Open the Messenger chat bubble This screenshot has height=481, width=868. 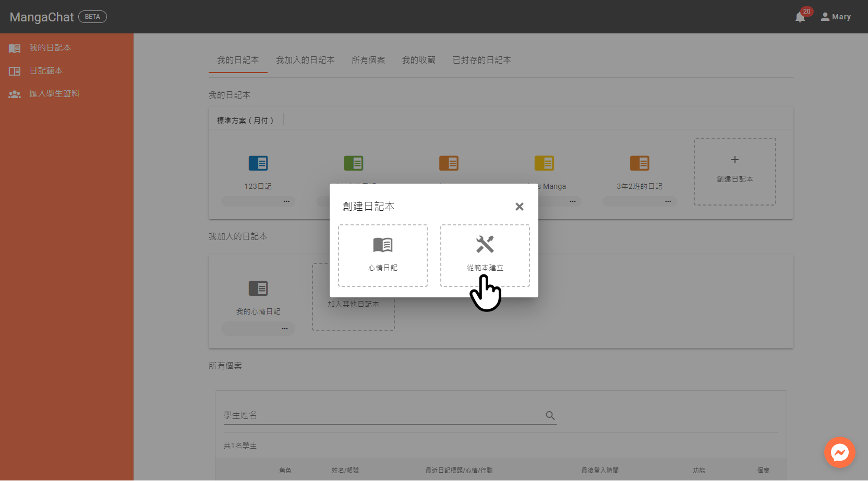(839, 452)
